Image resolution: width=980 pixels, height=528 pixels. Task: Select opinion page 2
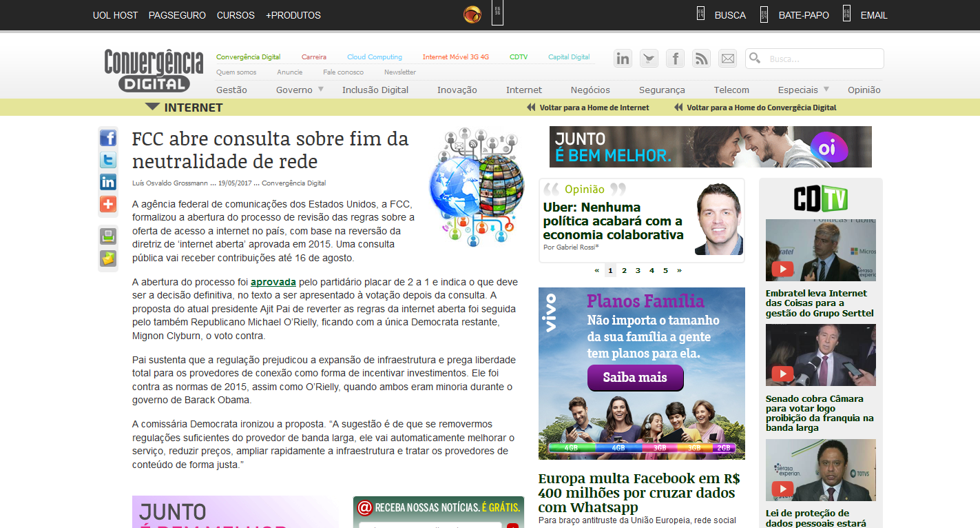(x=624, y=270)
